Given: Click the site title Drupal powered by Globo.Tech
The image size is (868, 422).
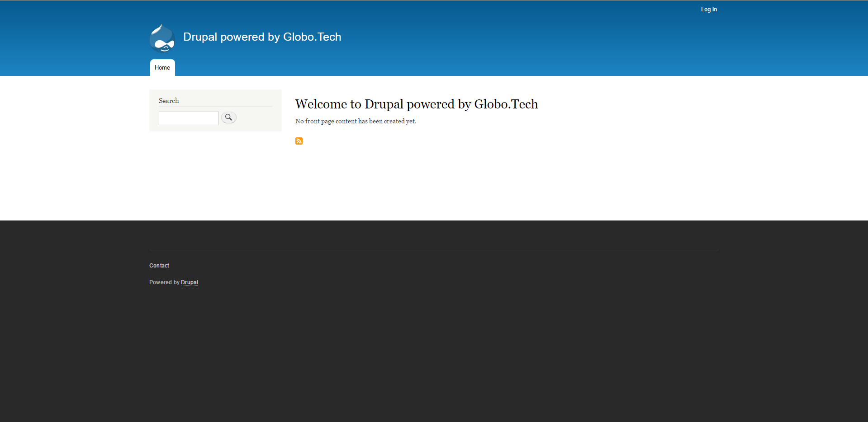Looking at the screenshot, I should tap(262, 37).
